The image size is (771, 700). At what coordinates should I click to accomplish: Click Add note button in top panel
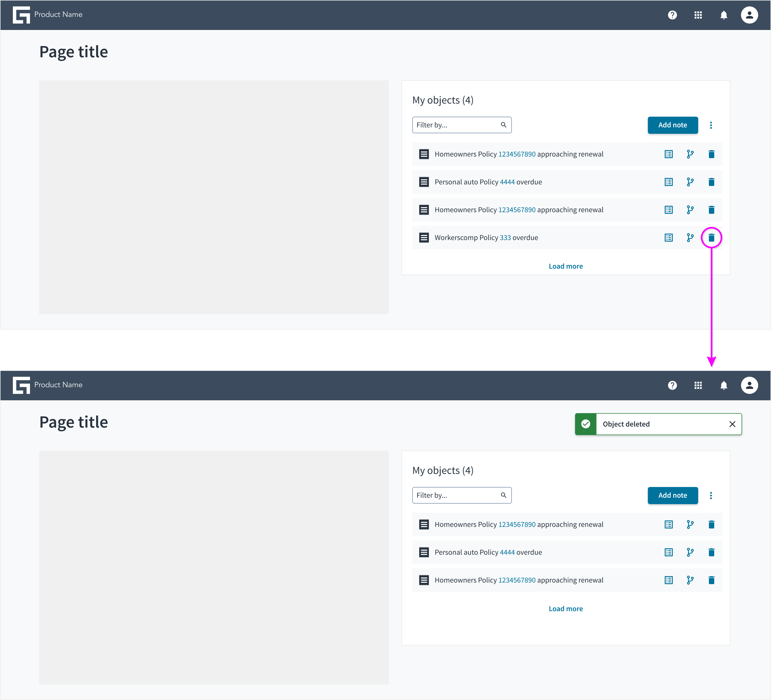(x=673, y=125)
